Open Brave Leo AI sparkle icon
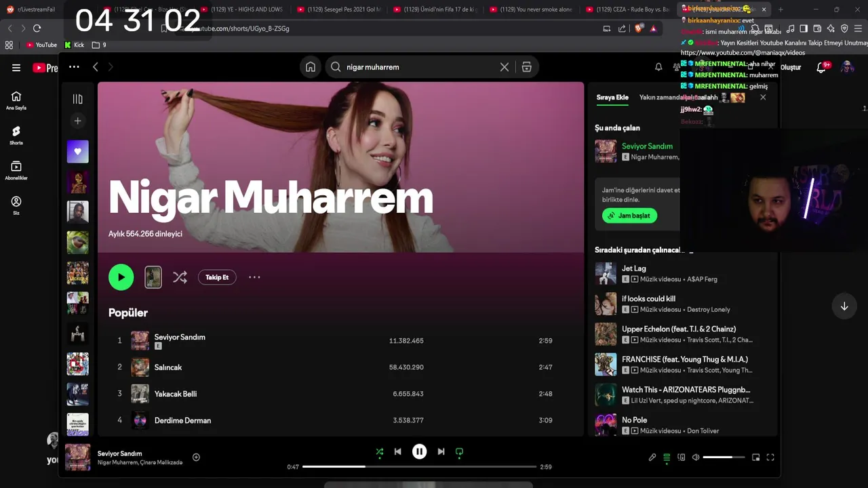Screen dimensions: 868x488 click(x=831, y=28)
